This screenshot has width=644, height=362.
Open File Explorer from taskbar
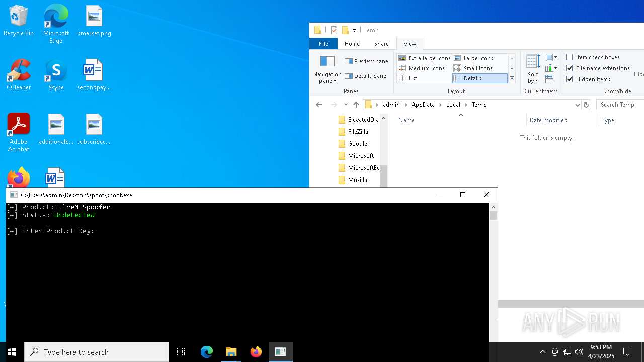point(231,352)
